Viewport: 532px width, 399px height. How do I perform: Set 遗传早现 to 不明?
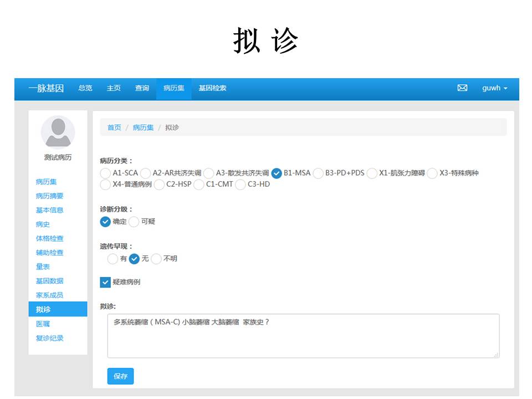[156, 259]
